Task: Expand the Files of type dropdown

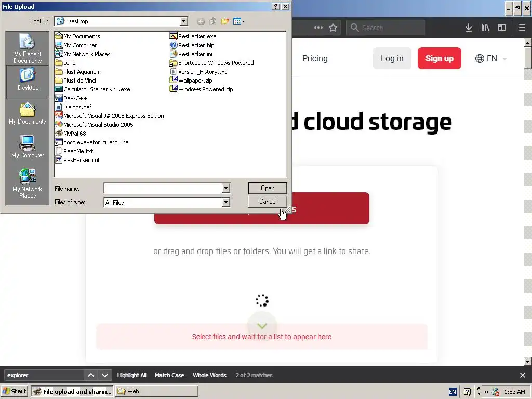Action: pyautogui.click(x=225, y=202)
